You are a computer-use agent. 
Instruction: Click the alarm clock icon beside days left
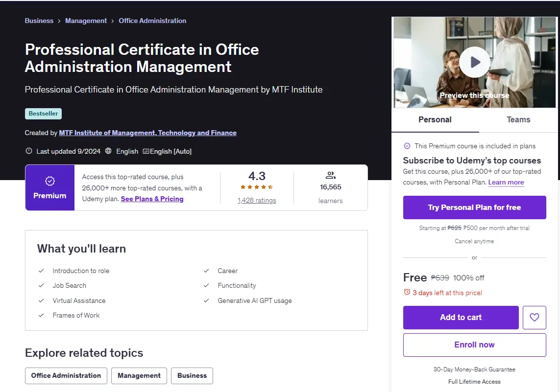[407, 292]
